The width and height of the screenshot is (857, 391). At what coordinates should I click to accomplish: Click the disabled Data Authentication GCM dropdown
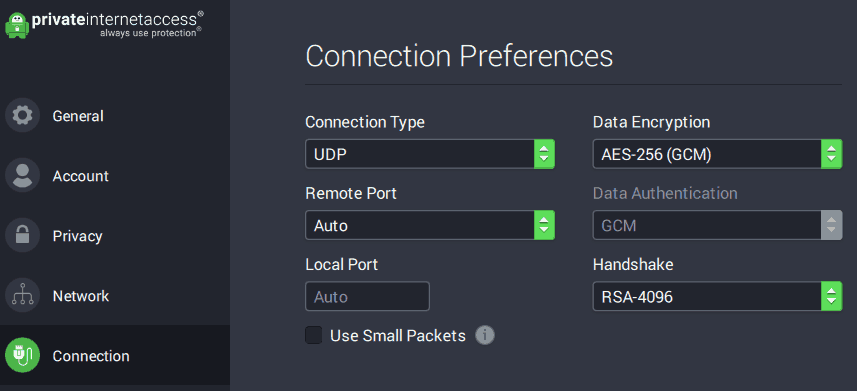tap(718, 225)
